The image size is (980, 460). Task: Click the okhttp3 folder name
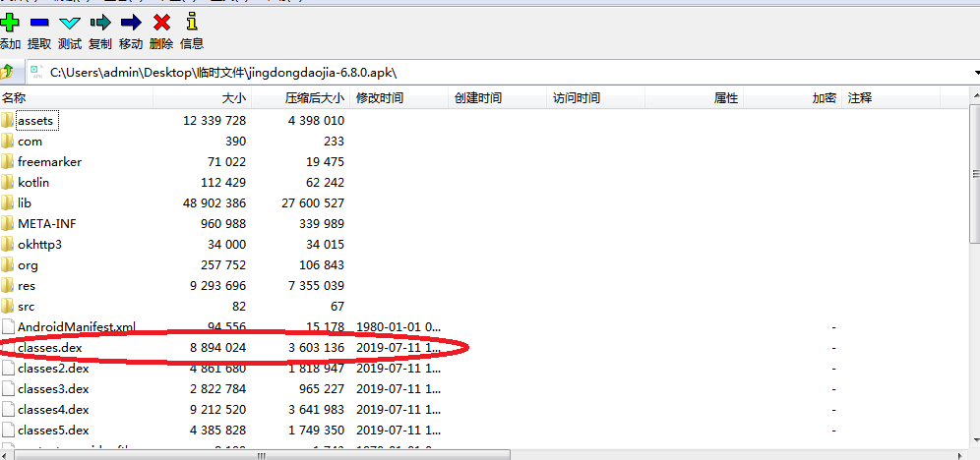pos(39,244)
